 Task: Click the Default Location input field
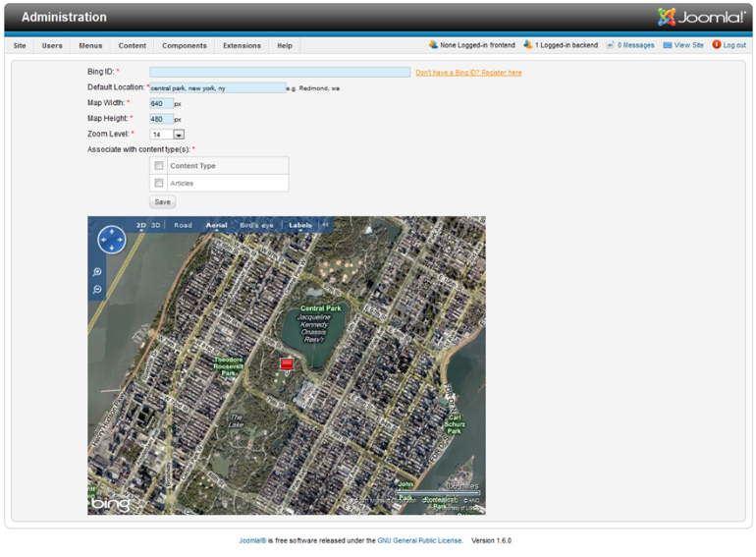point(218,87)
